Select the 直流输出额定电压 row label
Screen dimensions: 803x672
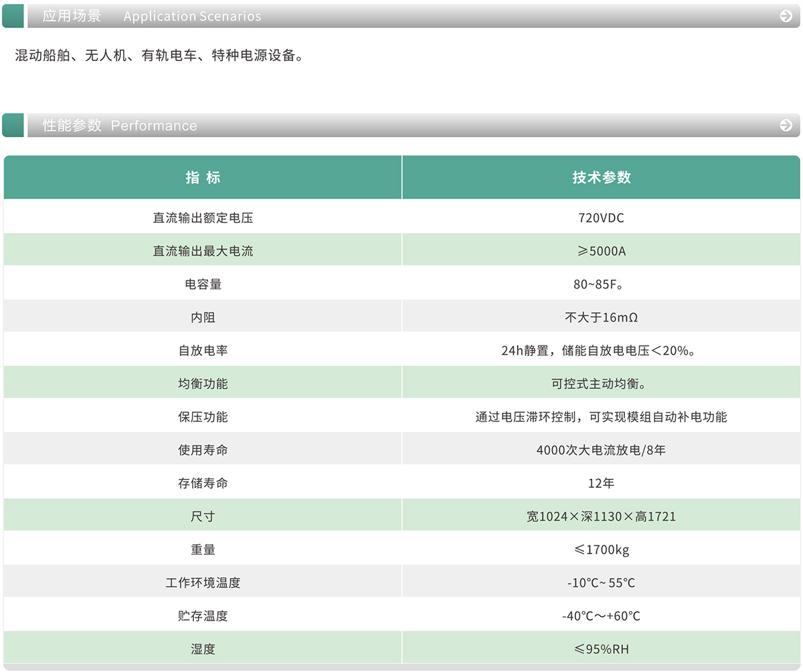coord(203,218)
